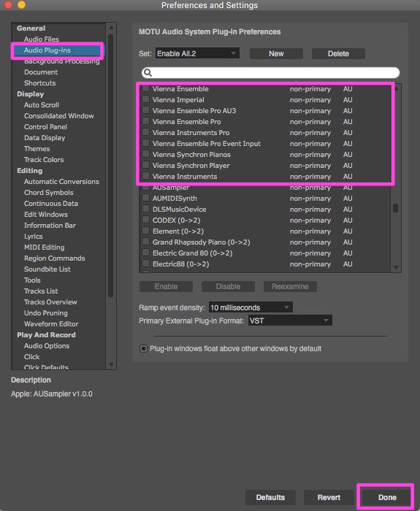Click the Reexamine button
Viewport: 420px width, 511px height.
pyautogui.click(x=290, y=286)
